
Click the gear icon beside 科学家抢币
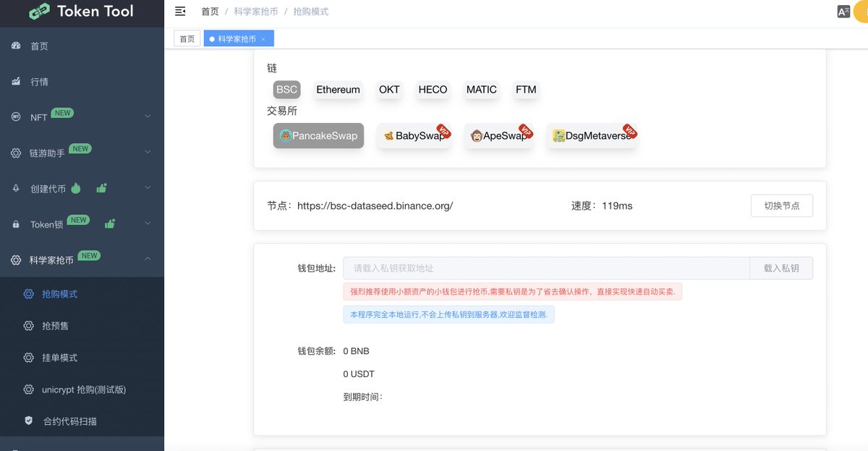[16, 260]
